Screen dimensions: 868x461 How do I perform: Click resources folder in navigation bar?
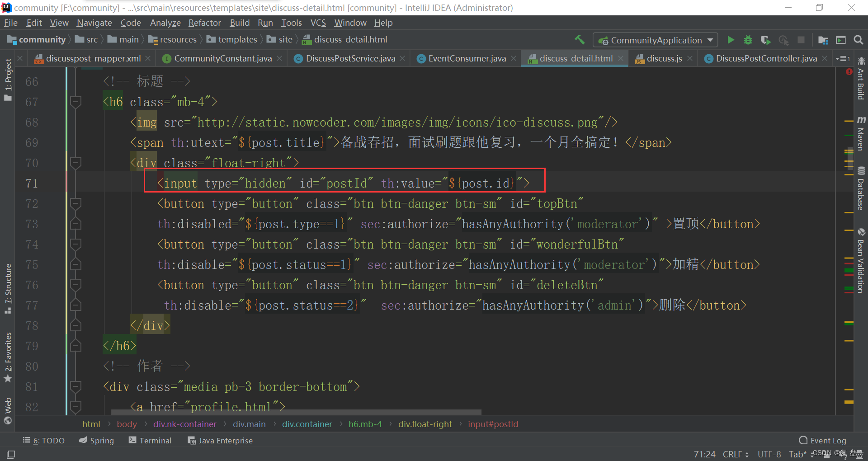pos(173,40)
